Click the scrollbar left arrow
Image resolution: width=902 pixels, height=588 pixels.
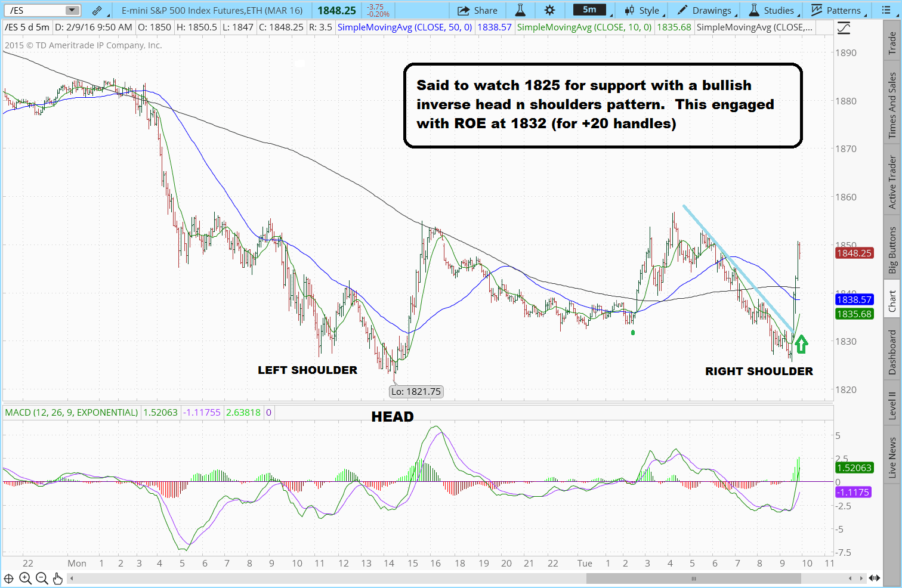(72, 578)
